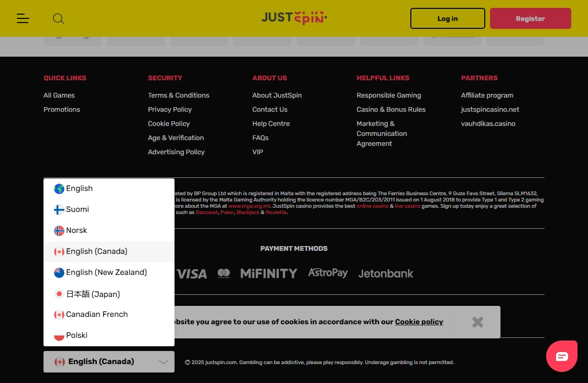This screenshot has height=383, width=588.
Task: Open the Cookie policy link in banner
Action: [419, 322]
